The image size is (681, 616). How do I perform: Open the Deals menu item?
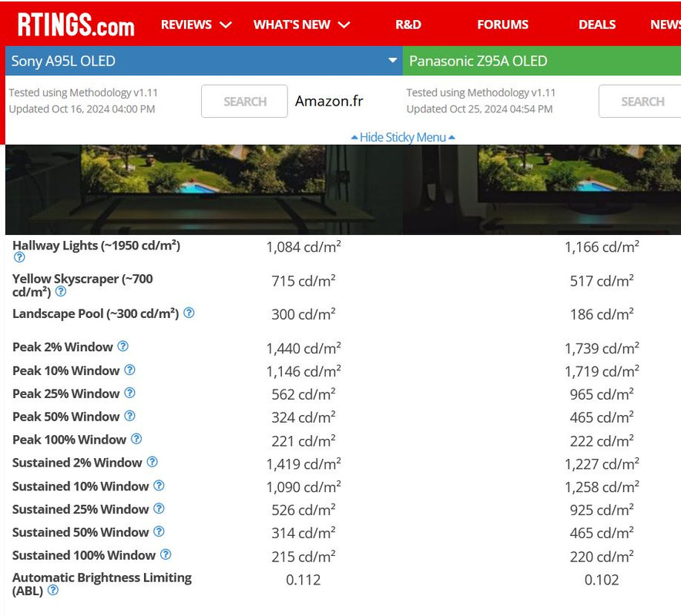pyautogui.click(x=597, y=25)
